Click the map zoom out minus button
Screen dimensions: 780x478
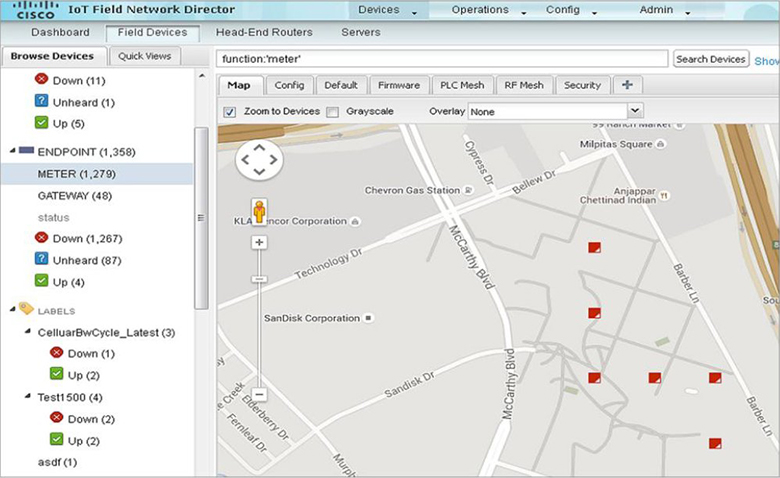(x=259, y=395)
